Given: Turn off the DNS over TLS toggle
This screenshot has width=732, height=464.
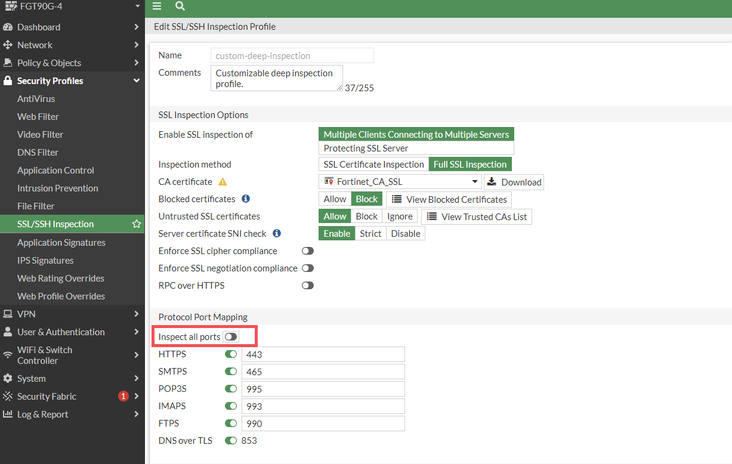Looking at the screenshot, I should pyautogui.click(x=231, y=440).
